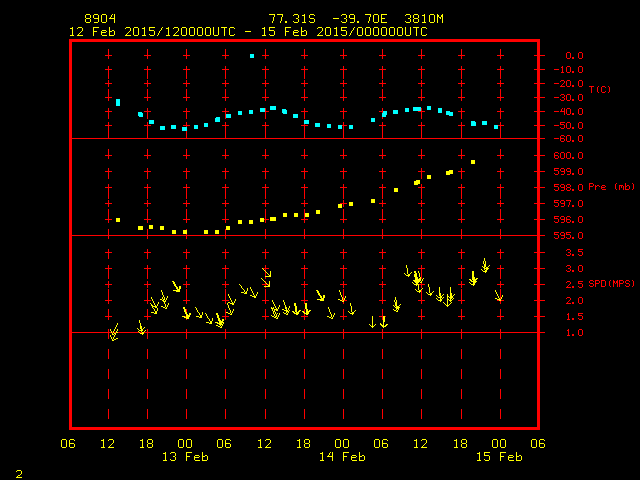Pick the 3.0 wind speed axis label
The width and height of the screenshot is (640, 480).
(x=574, y=269)
